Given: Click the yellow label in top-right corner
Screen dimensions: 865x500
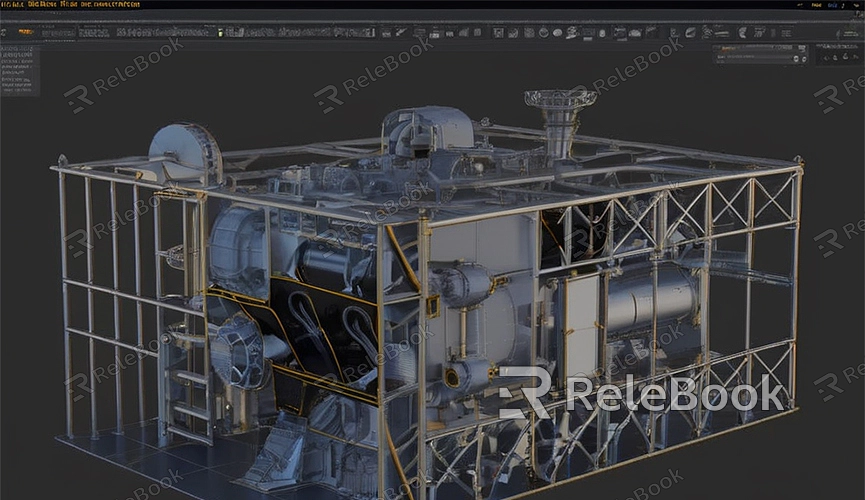Looking at the screenshot, I should tap(816, 5).
